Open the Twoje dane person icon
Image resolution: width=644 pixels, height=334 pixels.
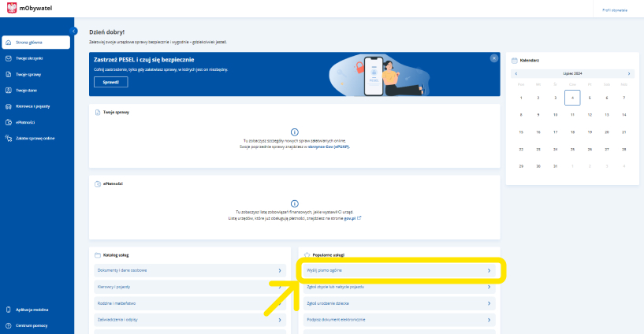[x=8, y=90]
